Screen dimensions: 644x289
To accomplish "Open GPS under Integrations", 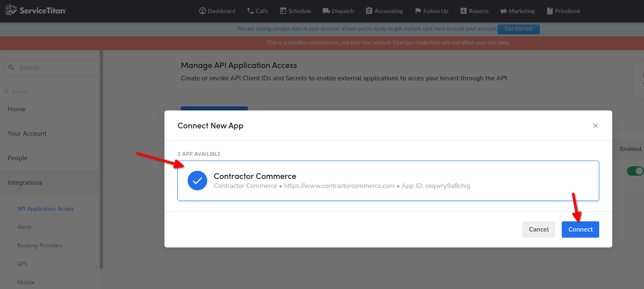I will (x=22, y=264).
